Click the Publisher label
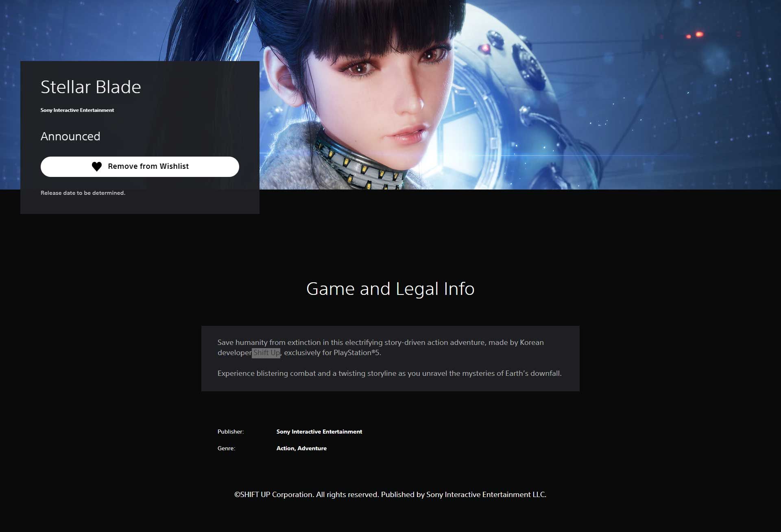This screenshot has height=532, width=781. click(231, 432)
